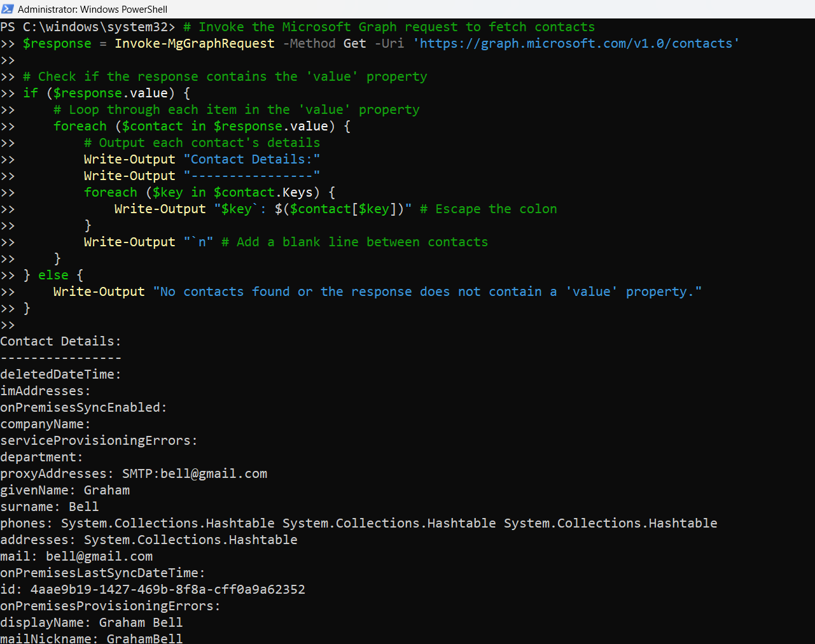Click the '# Output each contact's details' comment

[x=202, y=143]
